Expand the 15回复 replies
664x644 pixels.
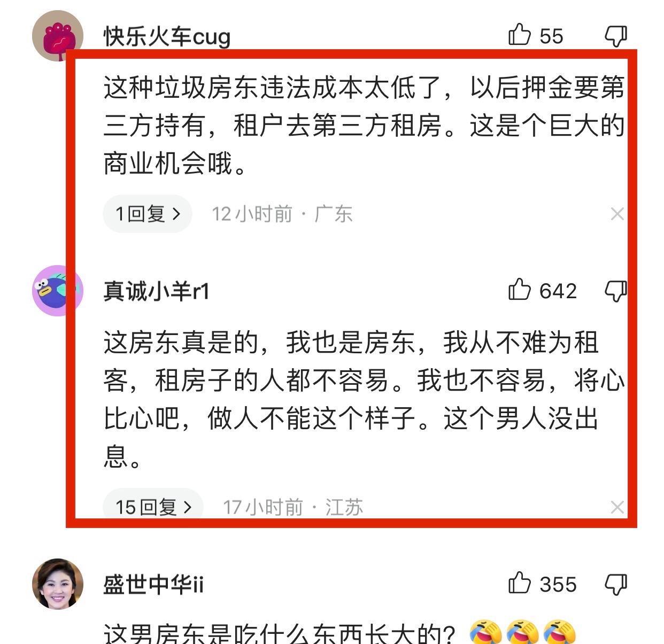153,506
